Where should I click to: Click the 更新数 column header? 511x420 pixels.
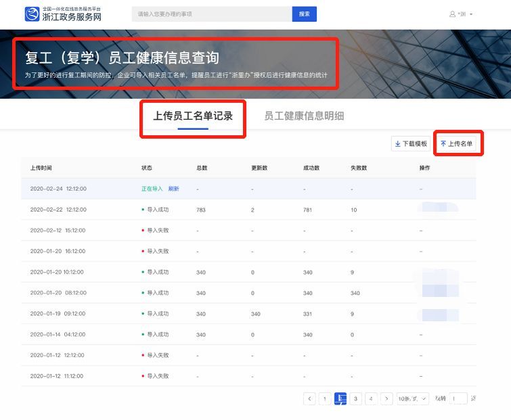pyautogui.click(x=259, y=168)
